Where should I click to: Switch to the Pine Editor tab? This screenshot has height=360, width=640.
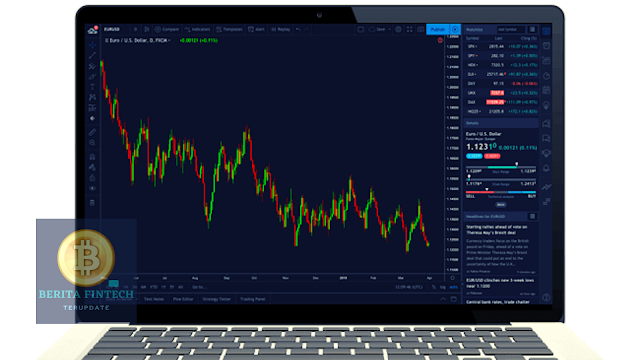(x=183, y=299)
